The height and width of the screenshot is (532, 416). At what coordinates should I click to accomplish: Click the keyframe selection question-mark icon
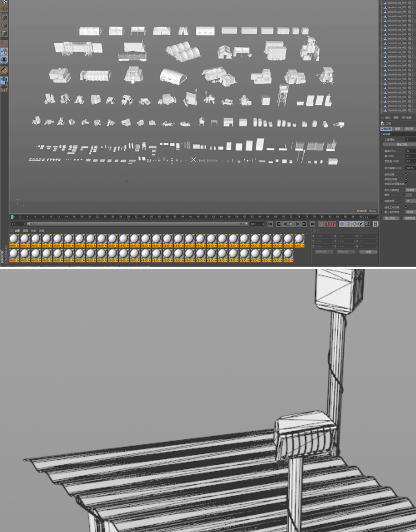pyautogui.click(x=333, y=224)
